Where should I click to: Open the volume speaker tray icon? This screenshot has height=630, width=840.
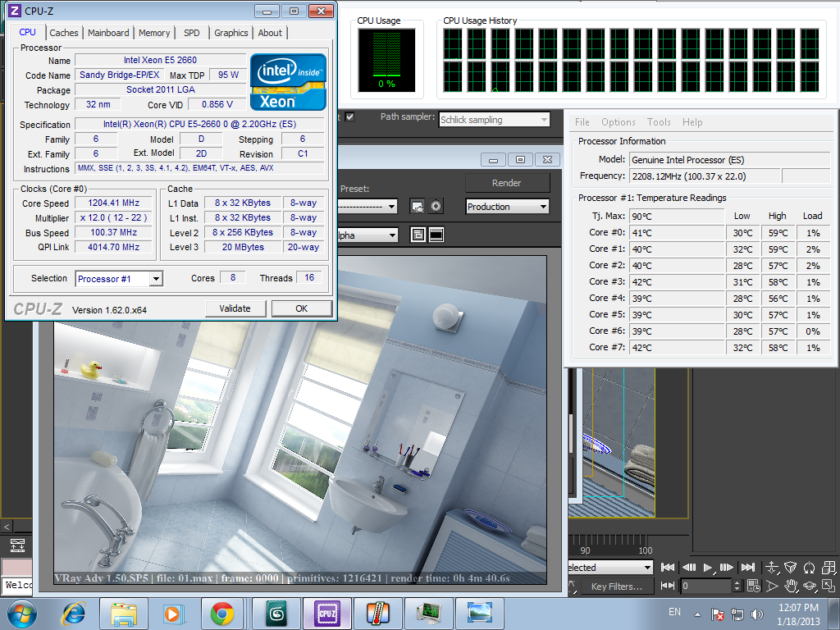pyautogui.click(x=757, y=614)
